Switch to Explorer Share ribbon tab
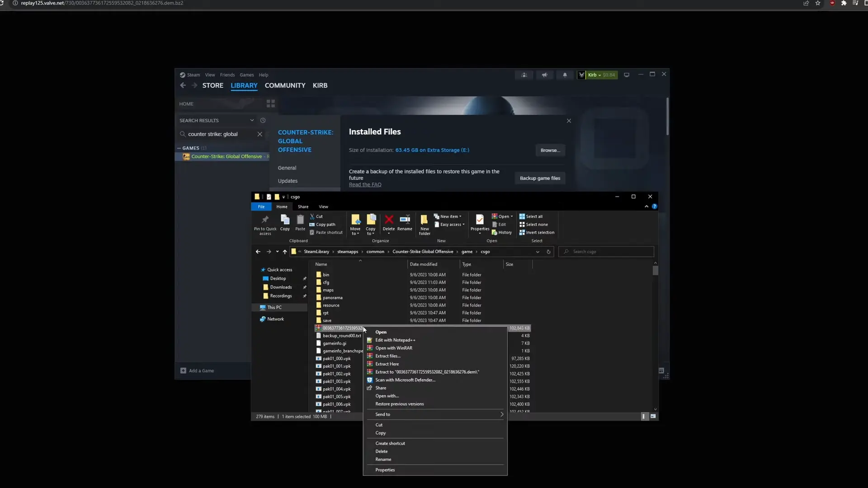 point(303,207)
